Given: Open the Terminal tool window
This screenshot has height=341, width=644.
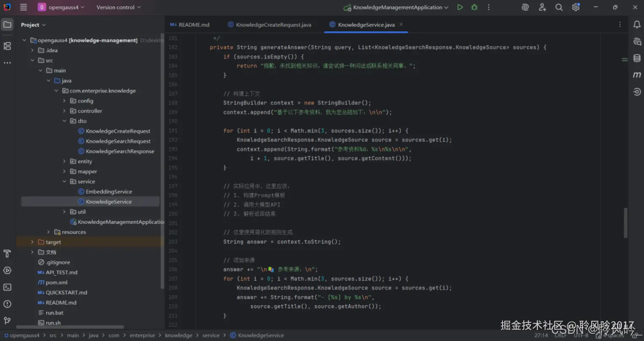Looking at the screenshot, I should tap(7, 287).
